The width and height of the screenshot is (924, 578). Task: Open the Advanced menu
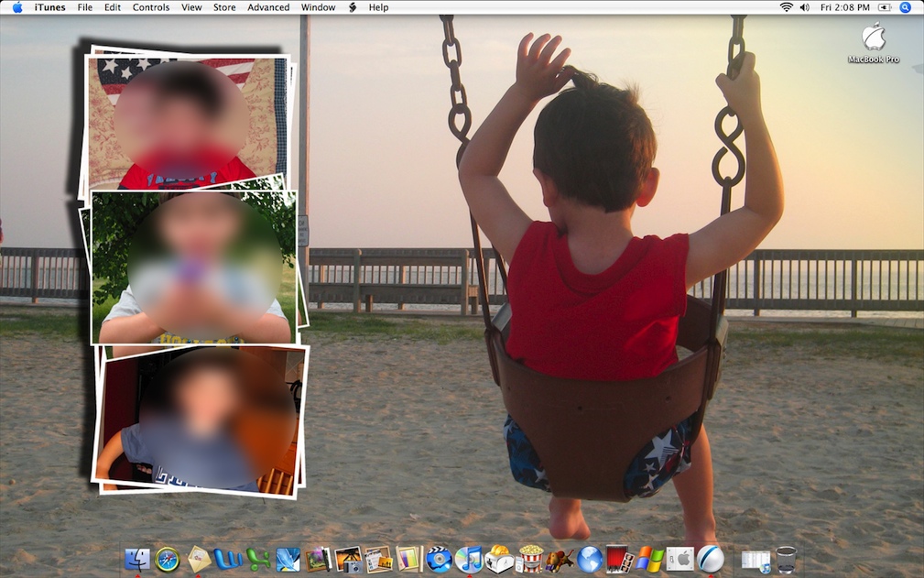[x=268, y=7]
